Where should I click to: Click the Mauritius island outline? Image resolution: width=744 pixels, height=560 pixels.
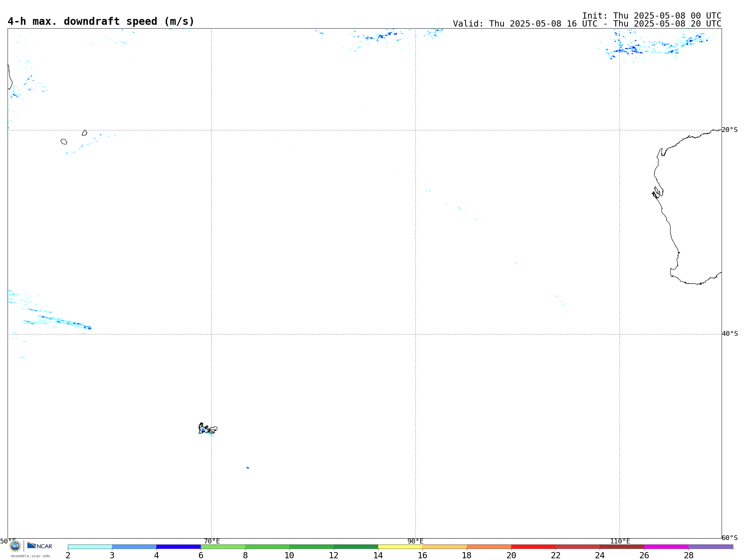point(84,133)
